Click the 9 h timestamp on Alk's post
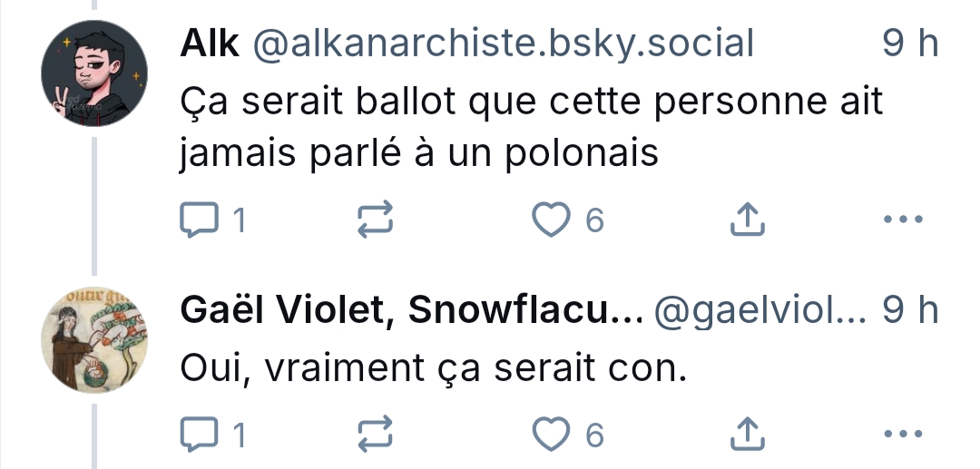This screenshot has height=469, width=980. [x=910, y=44]
